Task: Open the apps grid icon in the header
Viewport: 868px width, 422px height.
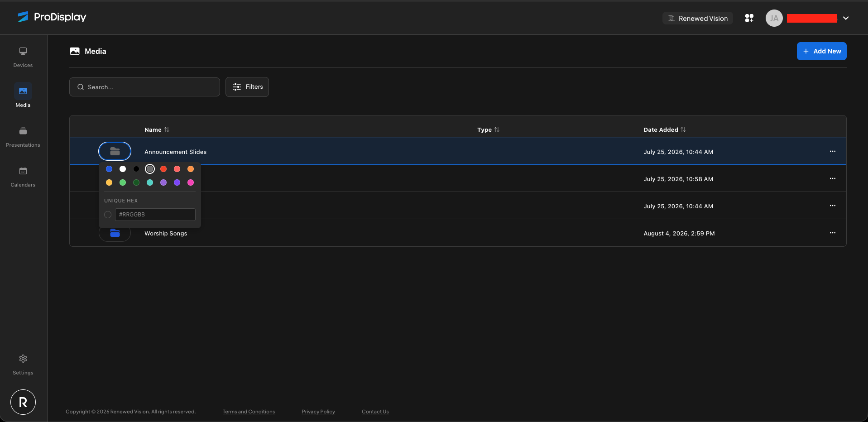Action: (749, 18)
